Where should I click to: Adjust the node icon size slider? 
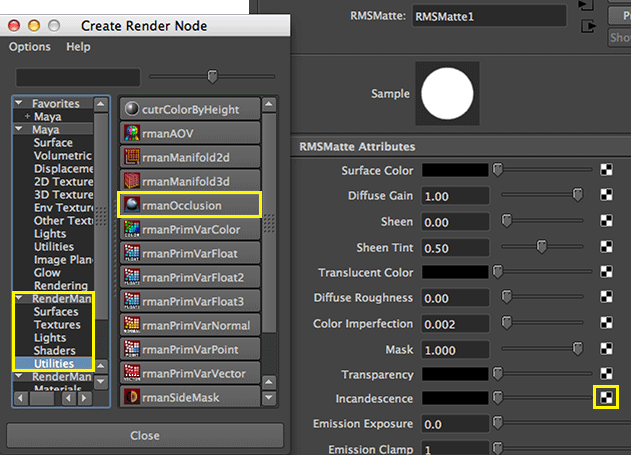tap(212, 76)
